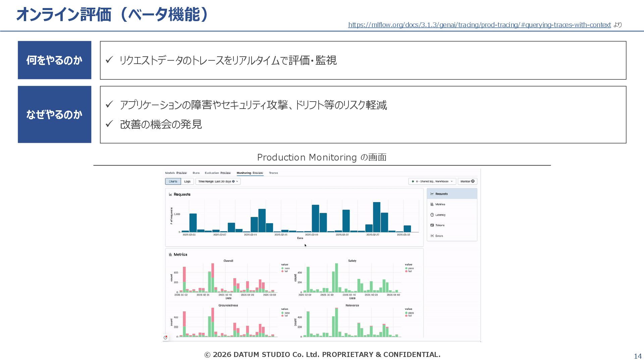Click the tallest bar in Requests chart
This screenshot has height=362, width=644.
(376, 217)
